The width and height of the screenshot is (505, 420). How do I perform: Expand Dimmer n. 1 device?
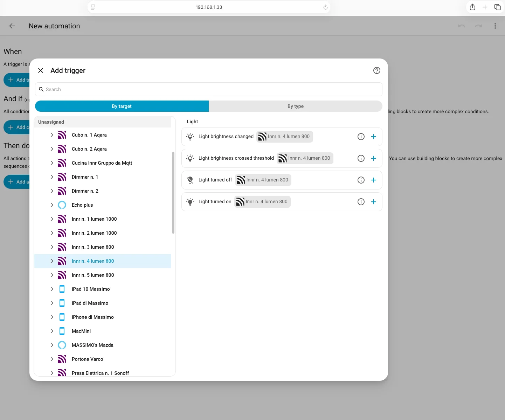point(52,177)
